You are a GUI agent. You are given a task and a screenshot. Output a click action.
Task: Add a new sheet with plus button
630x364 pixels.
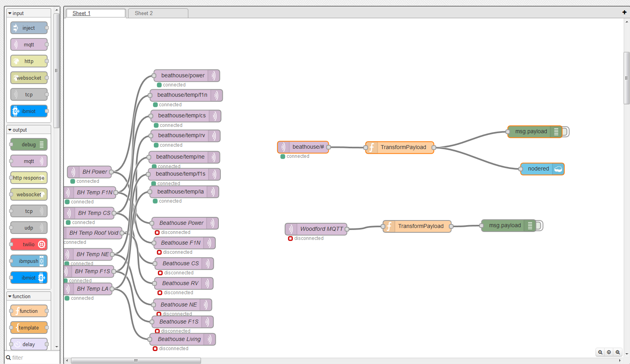click(624, 12)
